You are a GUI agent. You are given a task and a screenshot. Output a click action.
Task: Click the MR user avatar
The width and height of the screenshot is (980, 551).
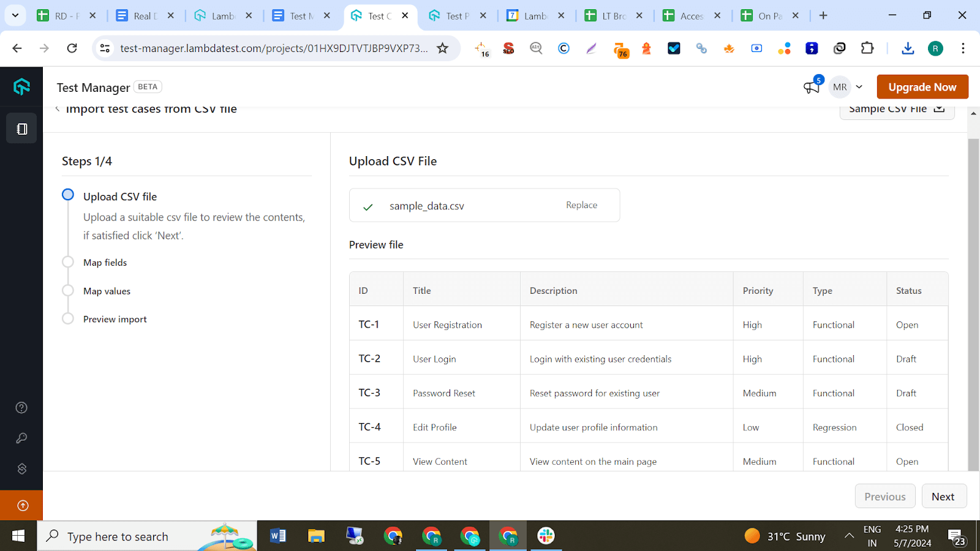840,87
